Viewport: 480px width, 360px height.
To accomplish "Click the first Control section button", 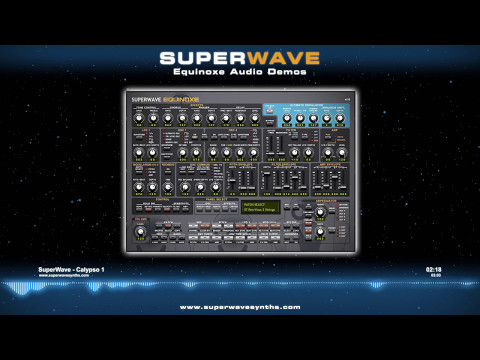I will click(139, 209).
